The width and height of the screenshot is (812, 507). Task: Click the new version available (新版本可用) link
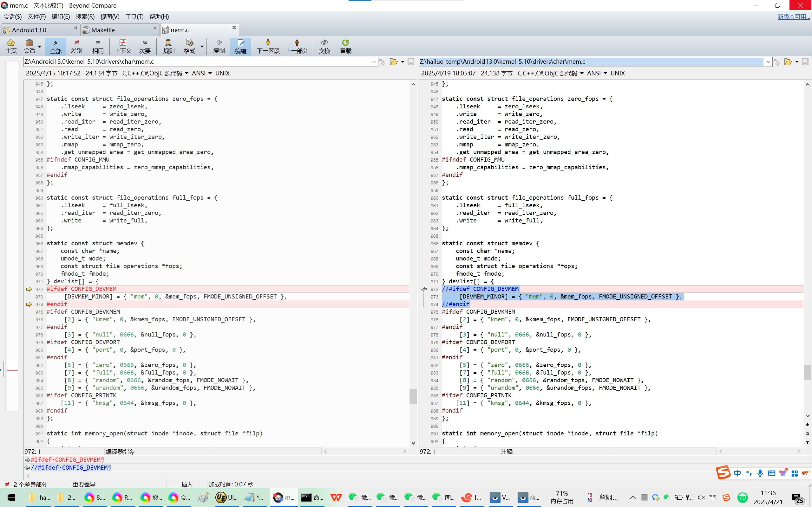coord(793,16)
